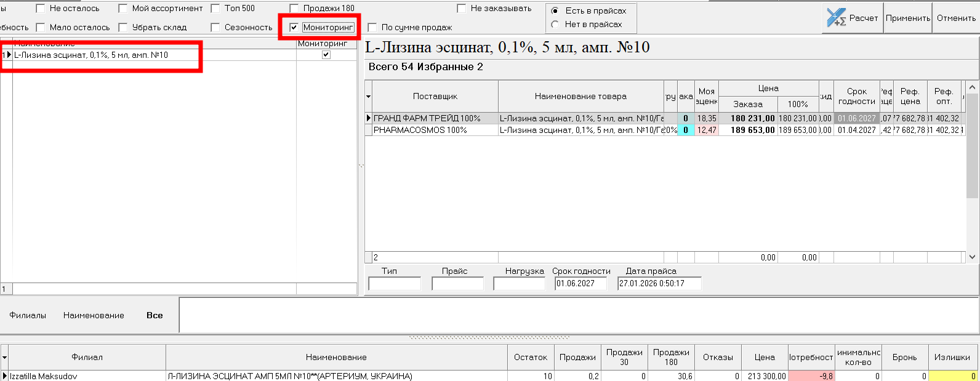Viewport: 980px width, 381px height.
Task: Click the Тип input field
Action: click(x=395, y=284)
